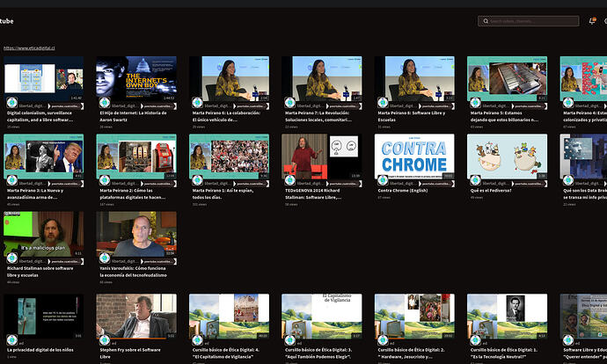Click channel avatar on Stephen Fry video
607x364 pixels.
click(105, 340)
